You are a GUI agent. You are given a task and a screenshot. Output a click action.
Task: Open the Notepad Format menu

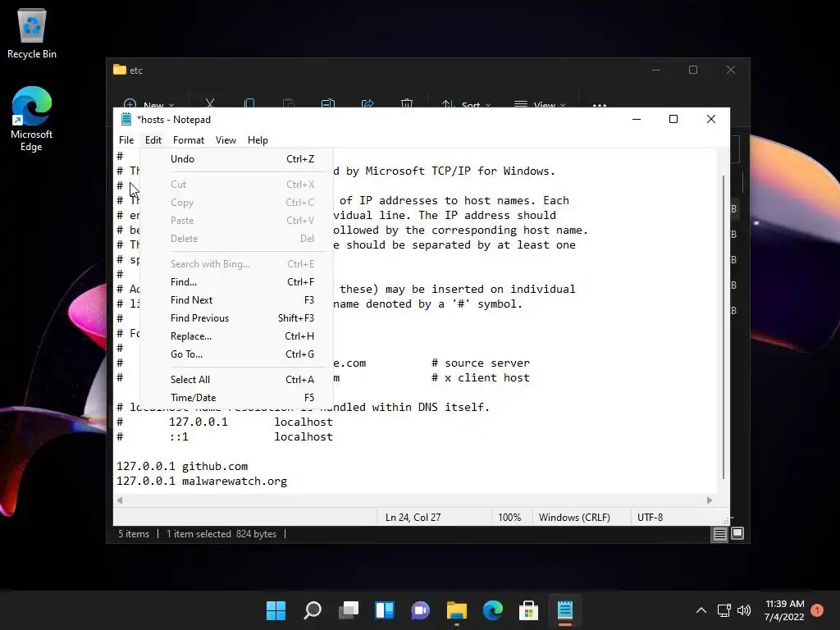189,139
